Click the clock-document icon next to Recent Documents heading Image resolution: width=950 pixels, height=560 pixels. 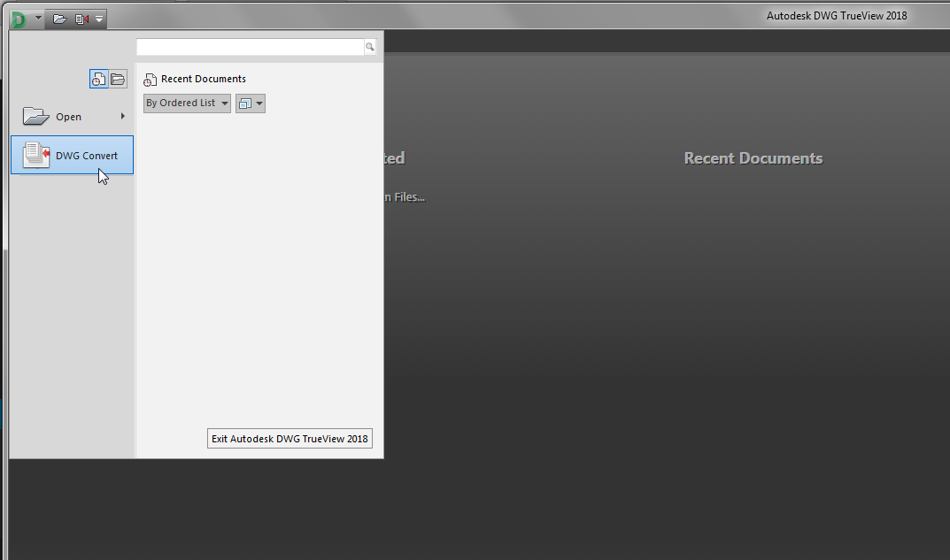click(x=151, y=80)
